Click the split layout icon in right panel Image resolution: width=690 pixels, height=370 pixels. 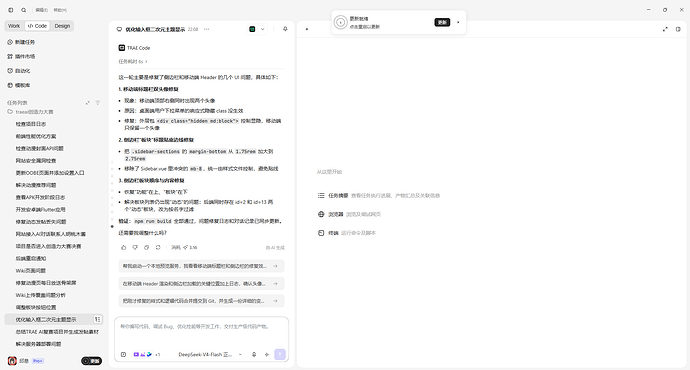[x=678, y=29]
